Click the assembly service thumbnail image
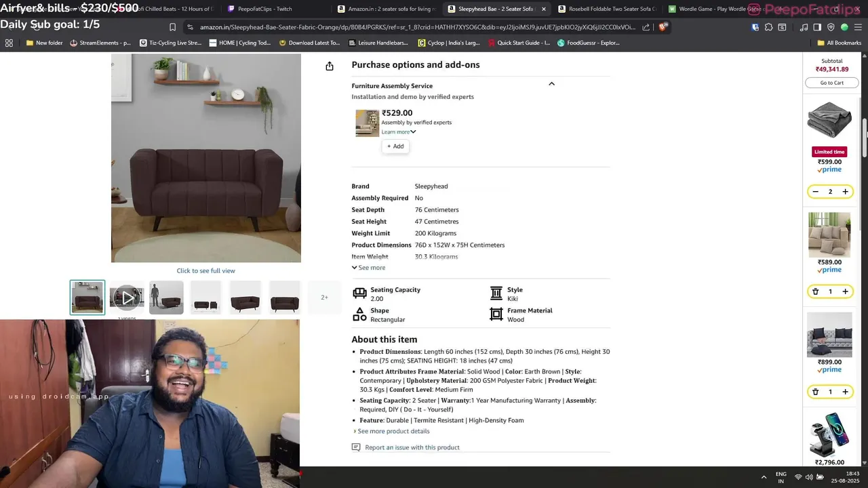 point(367,123)
